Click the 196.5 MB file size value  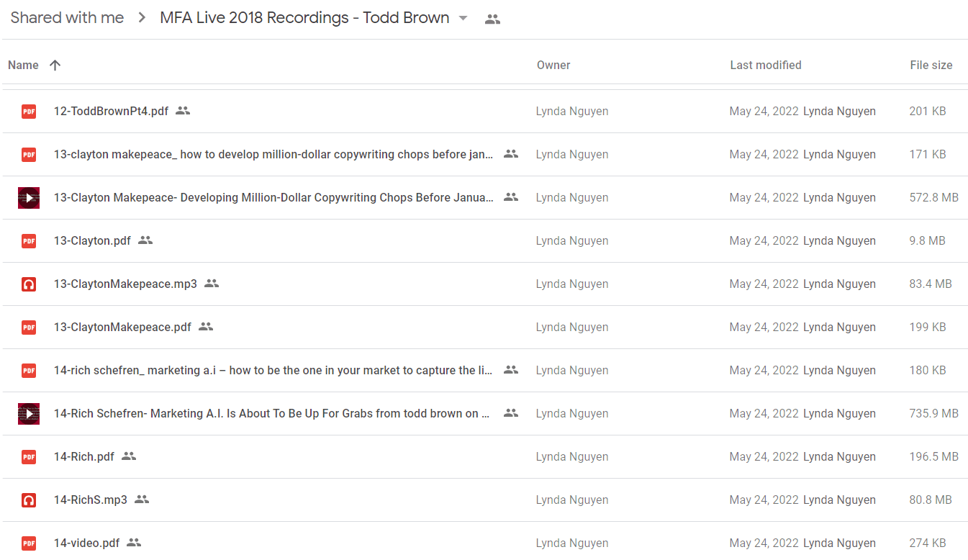[934, 457]
